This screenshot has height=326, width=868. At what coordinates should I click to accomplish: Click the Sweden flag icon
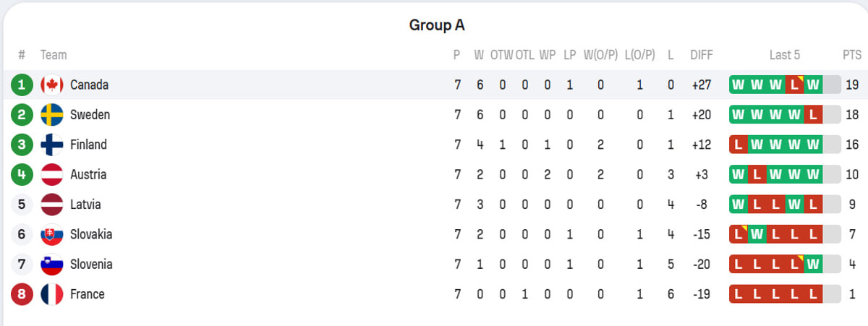click(x=51, y=115)
